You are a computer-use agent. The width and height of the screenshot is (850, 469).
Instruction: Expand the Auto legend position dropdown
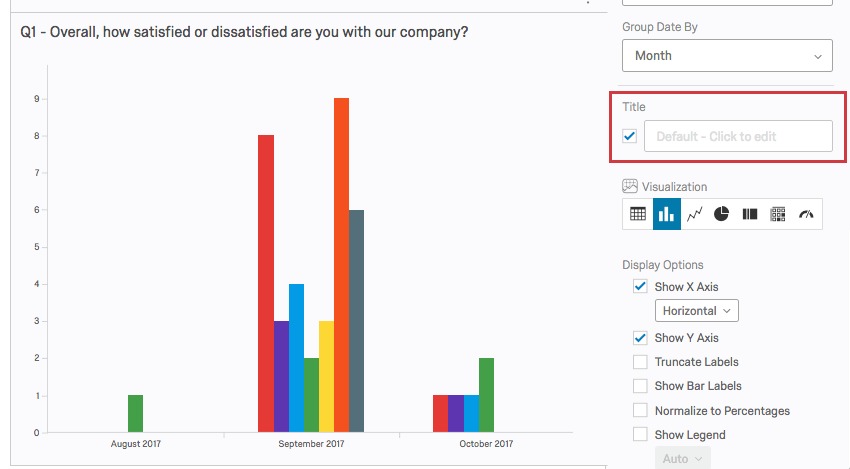coord(681,459)
